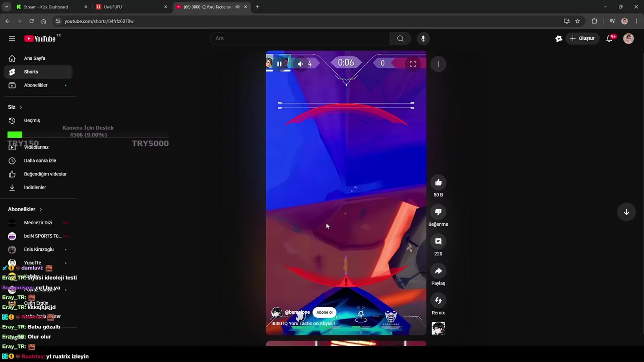Open Enis Kirazoglu channel
The image size is (644, 362).
click(38, 249)
